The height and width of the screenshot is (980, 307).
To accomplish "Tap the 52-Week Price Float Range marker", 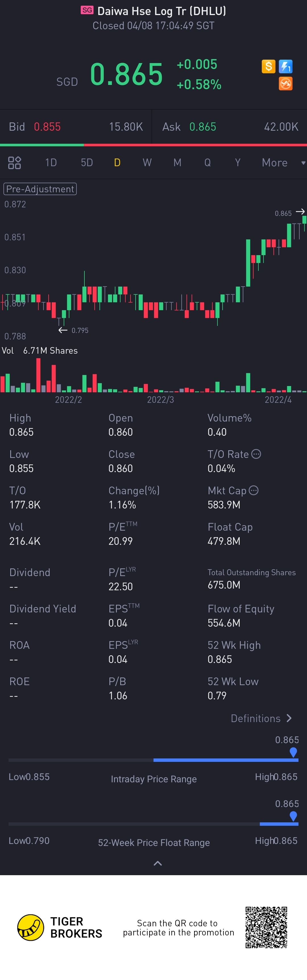I will point(293,816).
